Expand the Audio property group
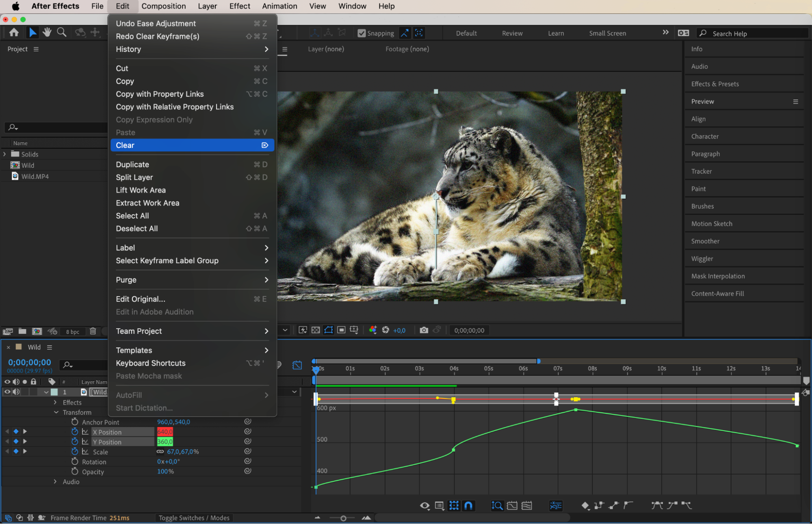Screen dimensions: 812x524 (x=56, y=482)
